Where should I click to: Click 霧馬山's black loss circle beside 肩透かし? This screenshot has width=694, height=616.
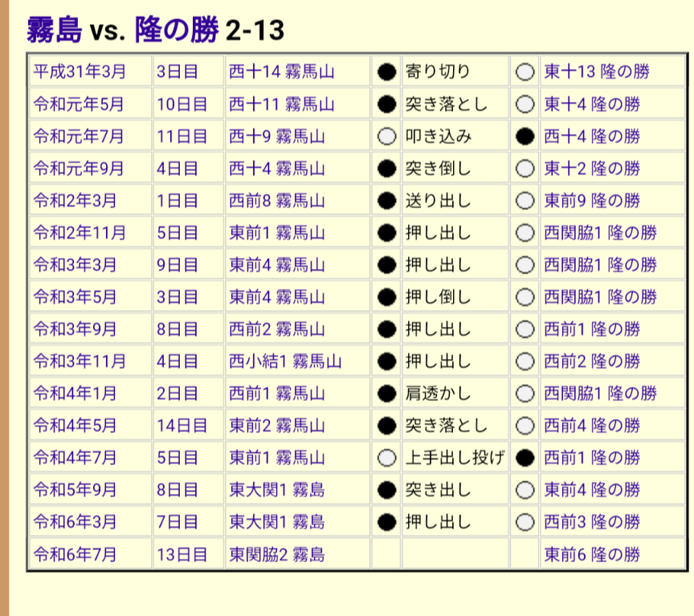pyautogui.click(x=386, y=394)
